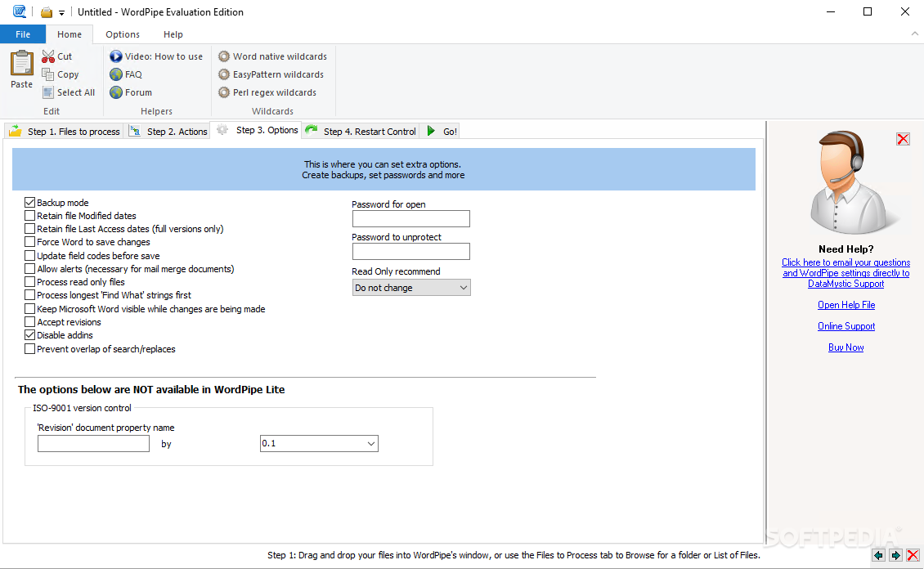This screenshot has width=924, height=569.
Task: Click the Copy pages icon
Action: point(48,74)
